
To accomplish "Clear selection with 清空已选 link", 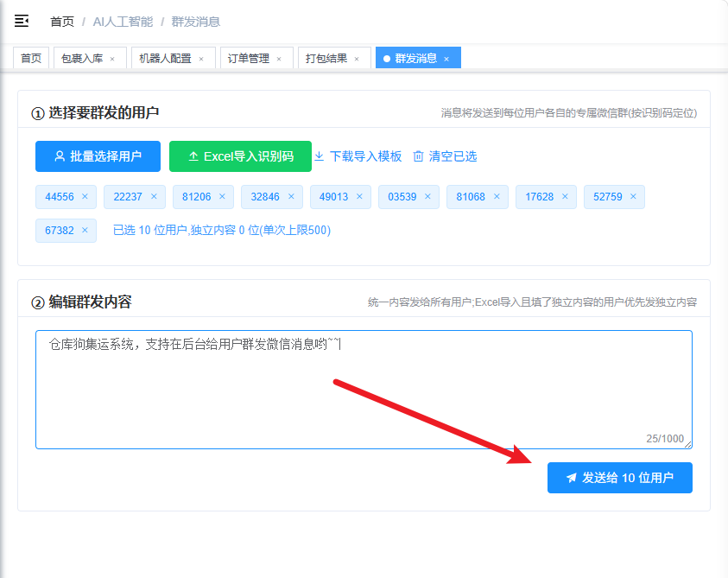I will [445, 156].
